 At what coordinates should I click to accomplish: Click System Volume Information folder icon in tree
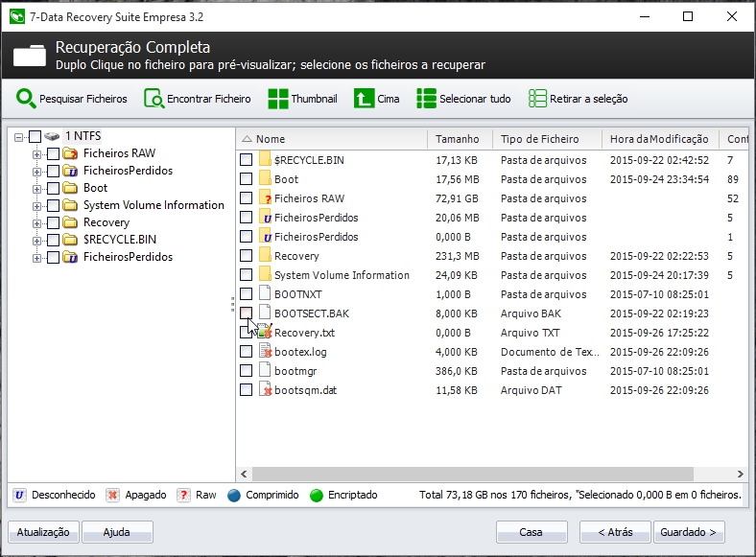point(70,205)
